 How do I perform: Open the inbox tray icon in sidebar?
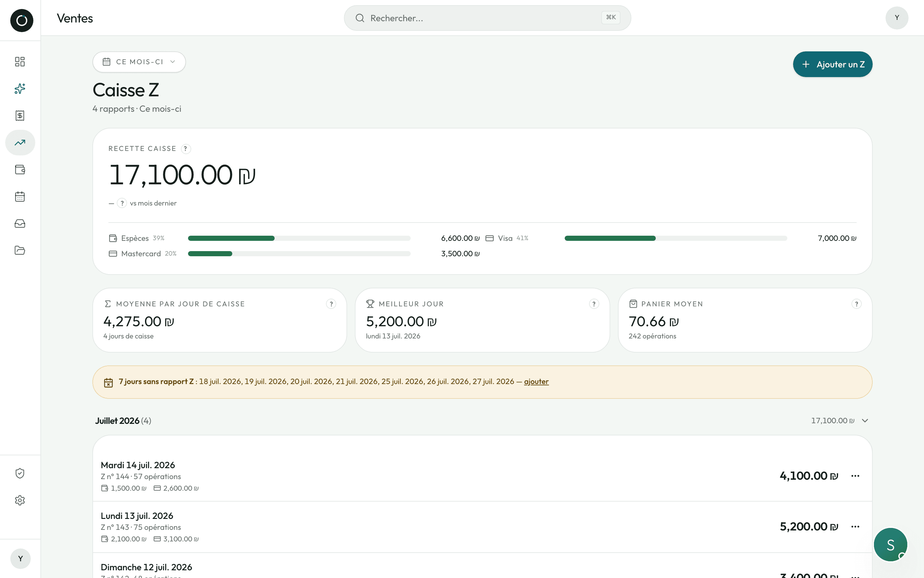pos(20,223)
